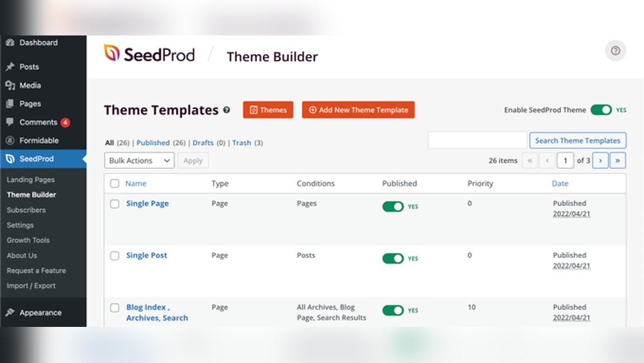Image resolution: width=644 pixels, height=363 pixels.
Task: Open Blog Index, Archives, Search template
Action: click(x=157, y=313)
